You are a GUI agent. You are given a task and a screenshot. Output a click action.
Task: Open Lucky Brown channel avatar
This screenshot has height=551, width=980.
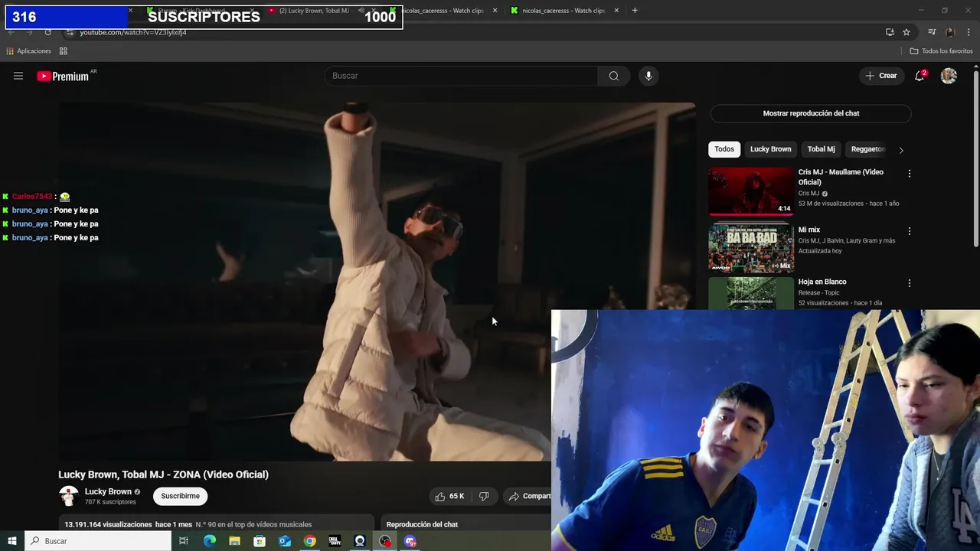pos(69,496)
